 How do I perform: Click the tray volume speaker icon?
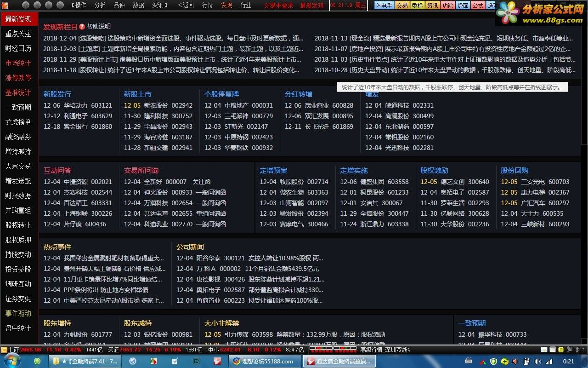[x=537, y=362]
